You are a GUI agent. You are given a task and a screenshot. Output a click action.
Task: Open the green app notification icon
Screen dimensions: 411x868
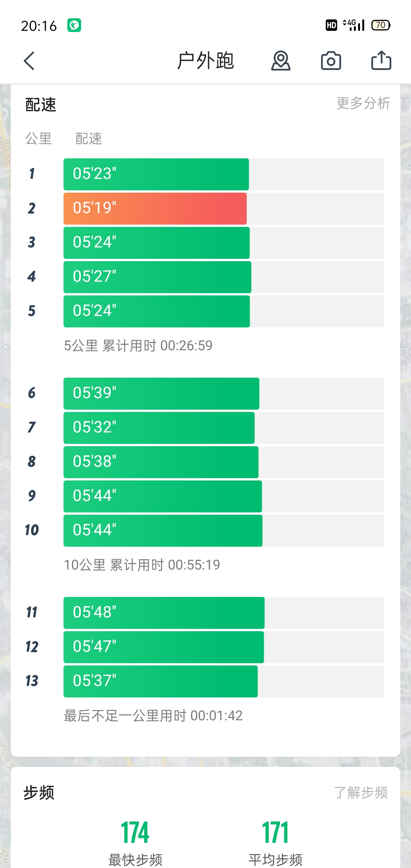[74, 26]
